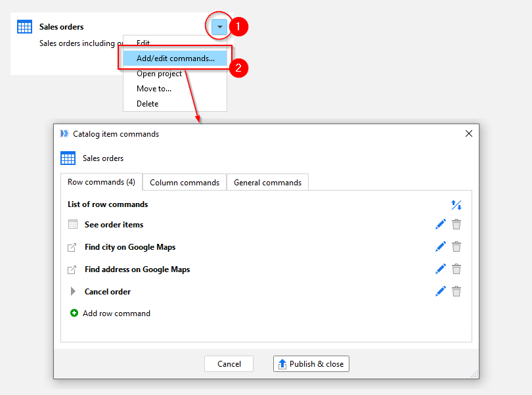Click the reorder commands sort icon
The image size is (532, 395).
[456, 205]
